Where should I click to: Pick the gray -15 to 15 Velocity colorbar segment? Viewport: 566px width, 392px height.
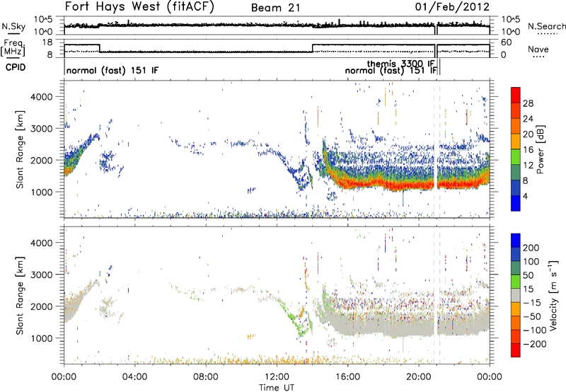click(516, 295)
